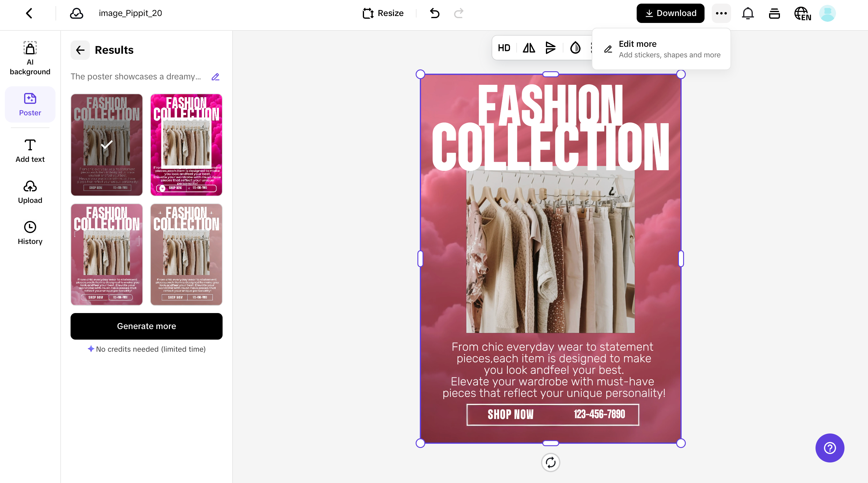868x483 pixels.
Task: Click the Generate more button
Action: coord(146,326)
